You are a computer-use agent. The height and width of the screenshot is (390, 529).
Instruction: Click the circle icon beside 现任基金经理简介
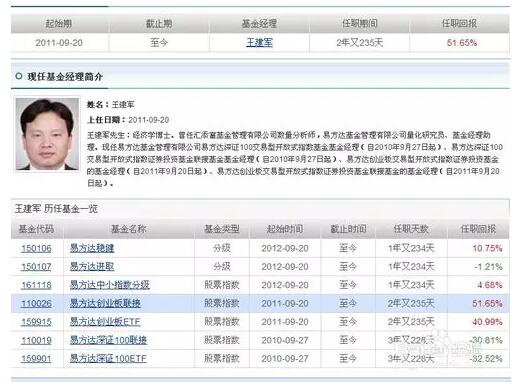(x=19, y=76)
